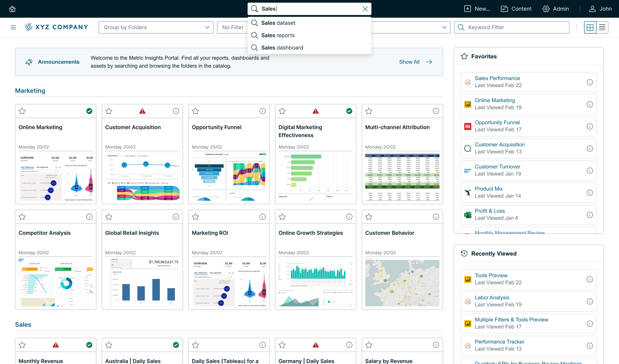
Task: Select the Sales reports suggestion
Action: (x=309, y=35)
